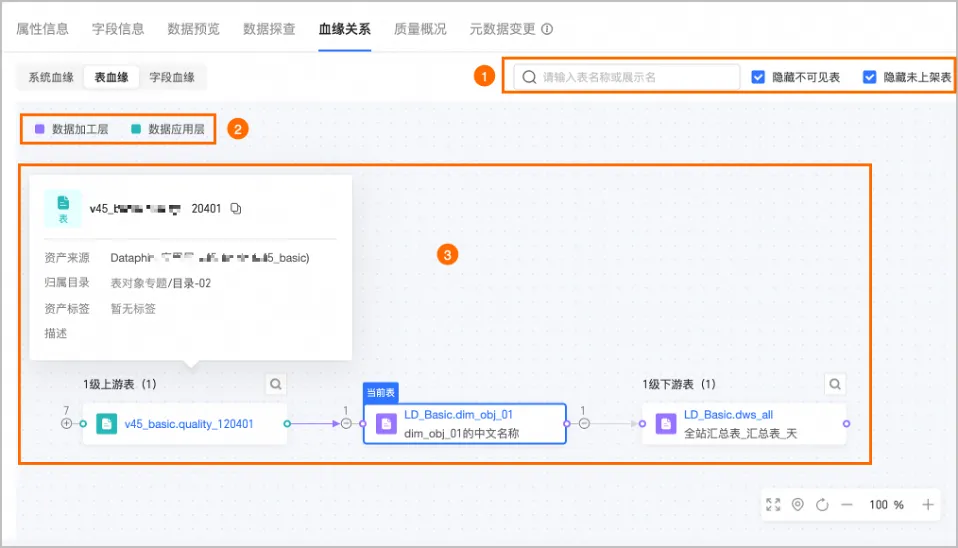Click 1级下游表 (1) heading

point(679,384)
